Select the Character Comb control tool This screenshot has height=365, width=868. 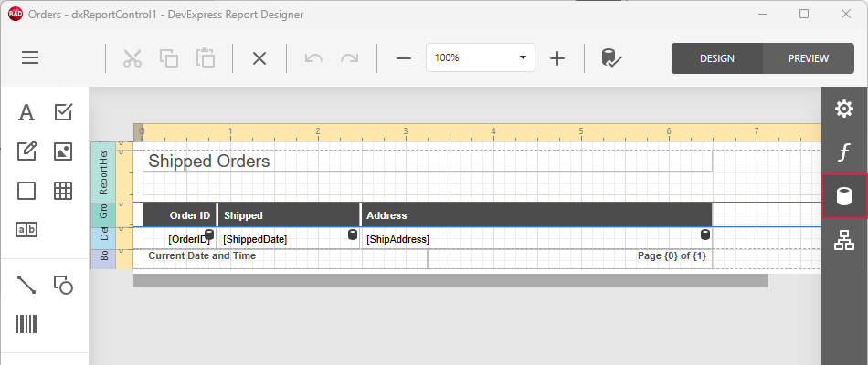(26, 230)
